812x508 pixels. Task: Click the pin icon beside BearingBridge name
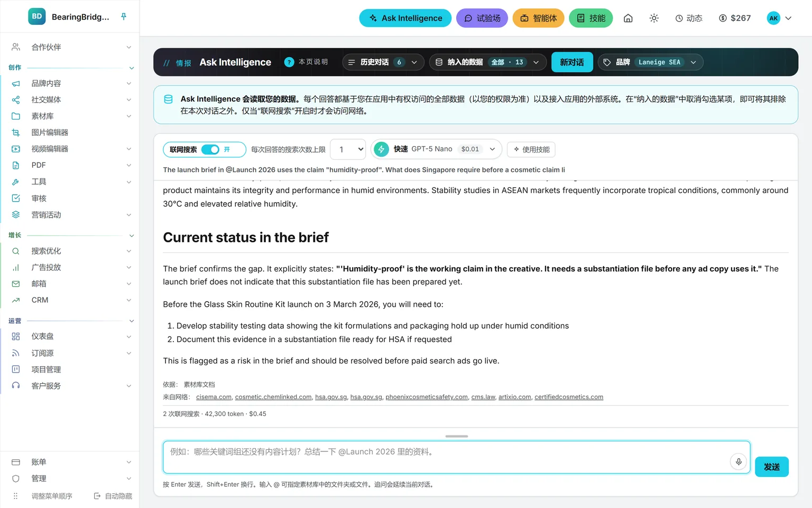[x=124, y=16]
